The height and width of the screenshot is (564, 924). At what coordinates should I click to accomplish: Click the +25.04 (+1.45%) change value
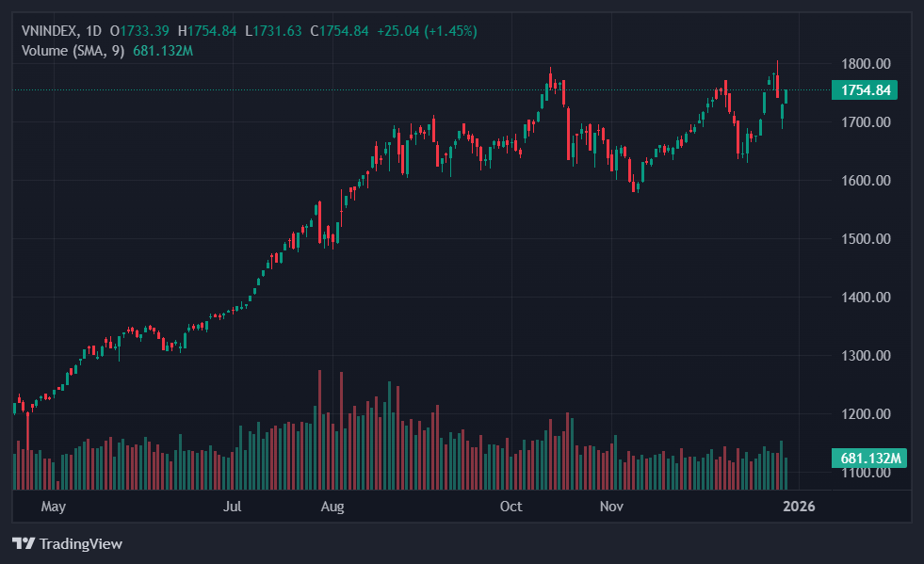point(426,31)
